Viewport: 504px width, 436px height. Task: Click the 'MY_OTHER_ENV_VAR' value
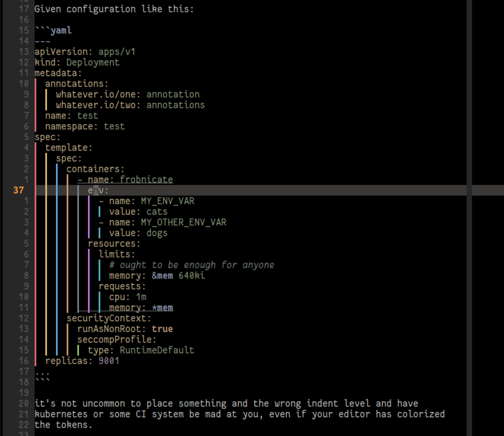pos(184,222)
